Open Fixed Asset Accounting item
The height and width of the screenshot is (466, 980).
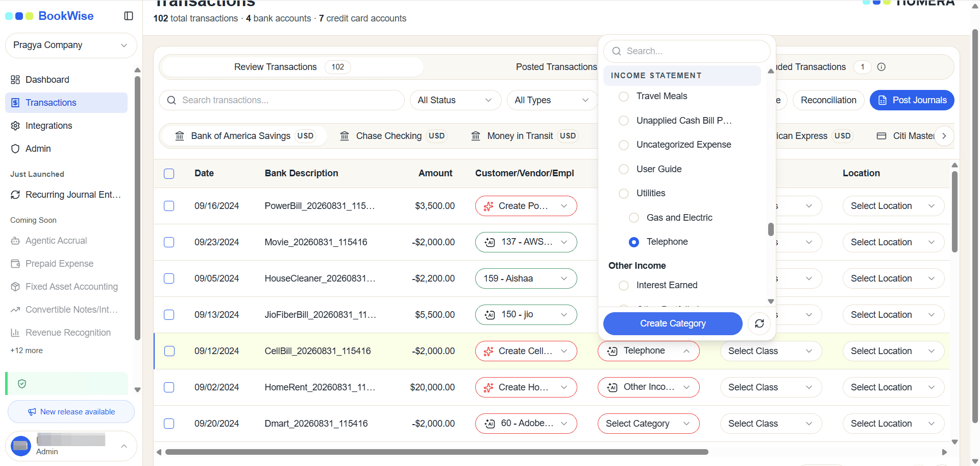click(66, 287)
